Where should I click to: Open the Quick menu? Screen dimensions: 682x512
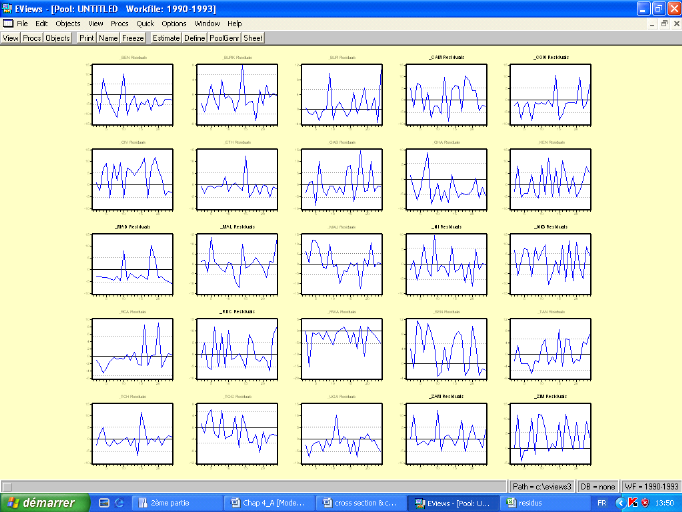point(145,22)
